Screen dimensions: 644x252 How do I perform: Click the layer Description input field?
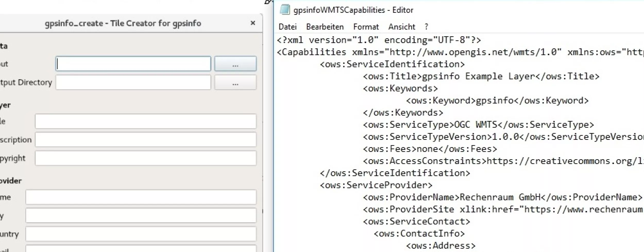click(x=146, y=140)
